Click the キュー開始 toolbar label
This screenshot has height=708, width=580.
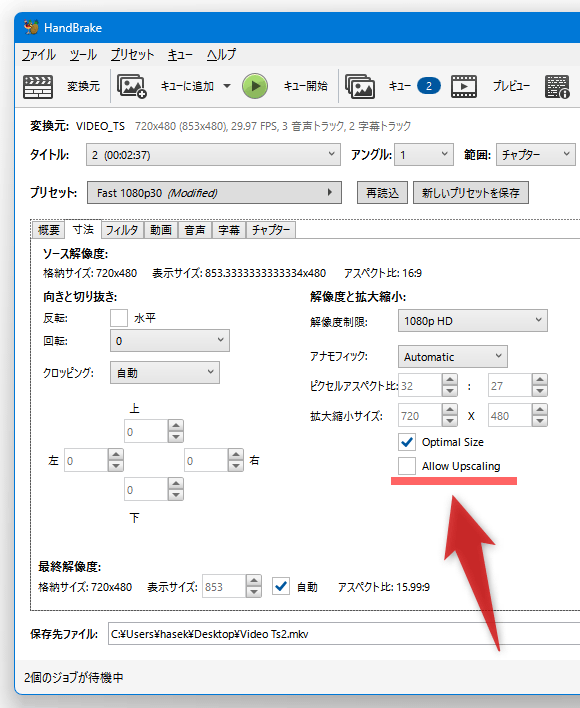coord(306,86)
